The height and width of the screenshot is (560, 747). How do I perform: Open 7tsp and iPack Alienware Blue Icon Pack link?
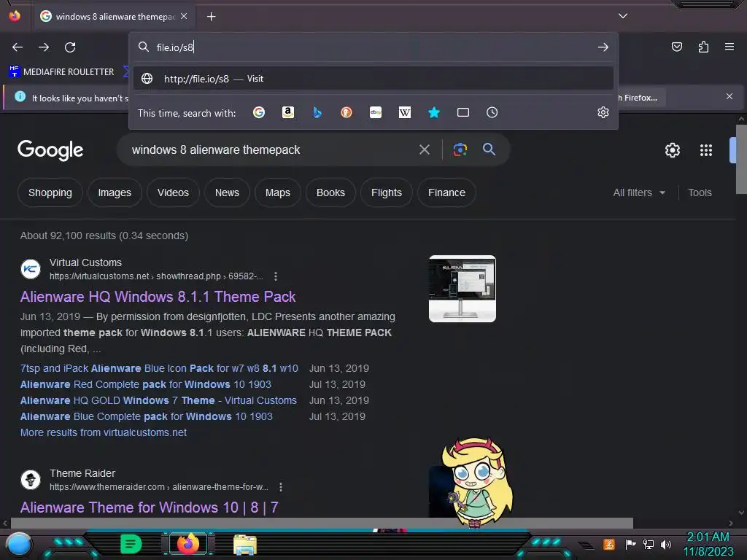coord(159,368)
